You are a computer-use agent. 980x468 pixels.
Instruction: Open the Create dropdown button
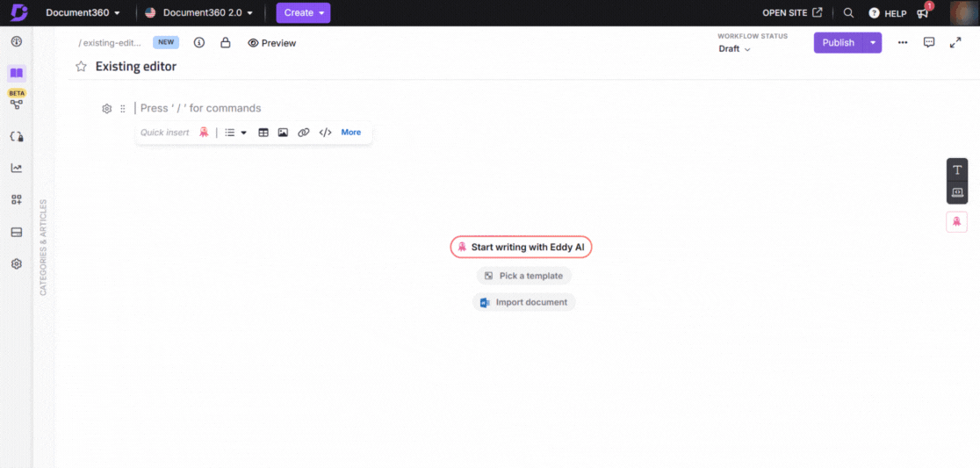(303, 12)
